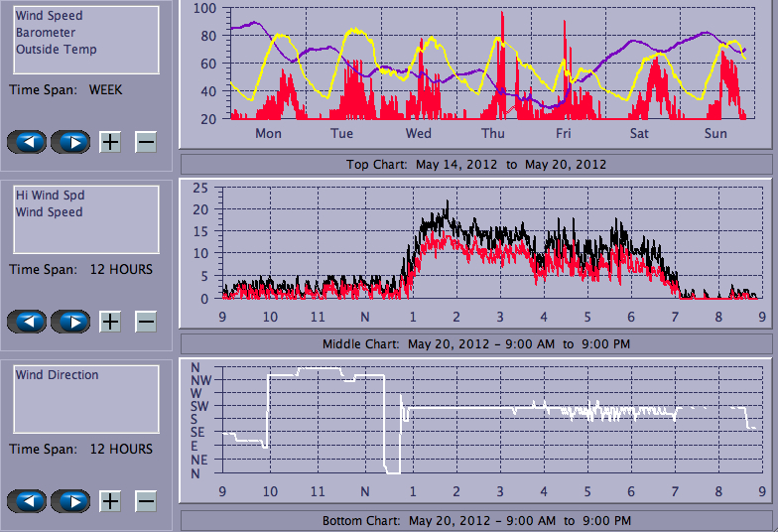Click the Middle Chart time range bar
This screenshot has width=778, height=532.
click(x=475, y=343)
